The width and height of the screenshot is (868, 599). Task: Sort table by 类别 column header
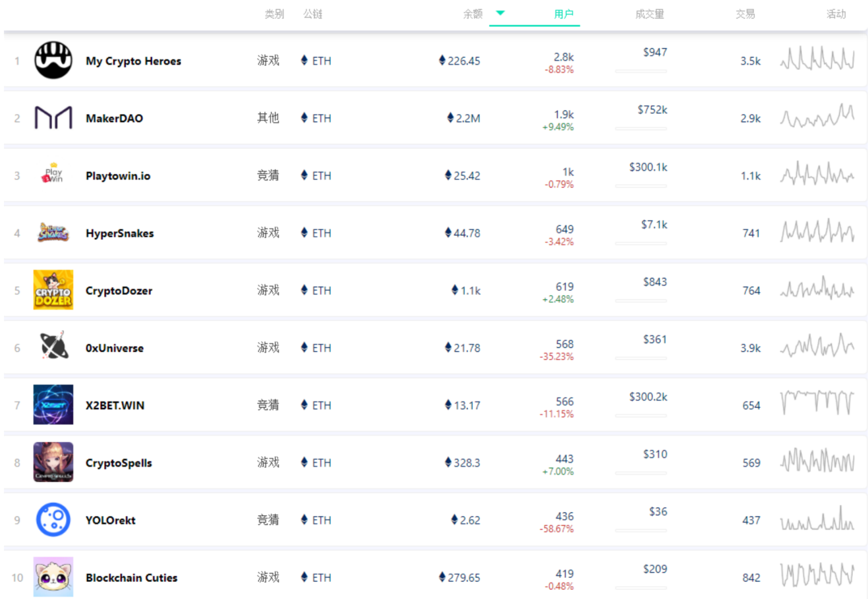[x=274, y=14]
